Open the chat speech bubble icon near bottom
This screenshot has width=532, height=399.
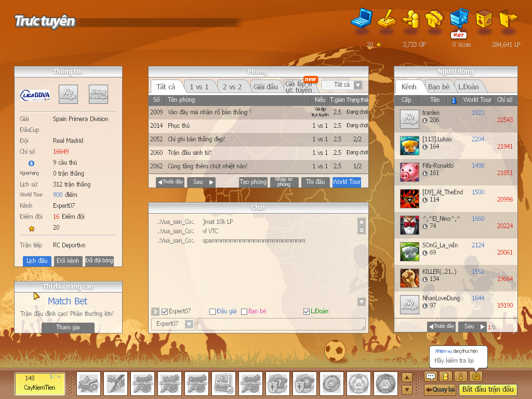pos(430,375)
